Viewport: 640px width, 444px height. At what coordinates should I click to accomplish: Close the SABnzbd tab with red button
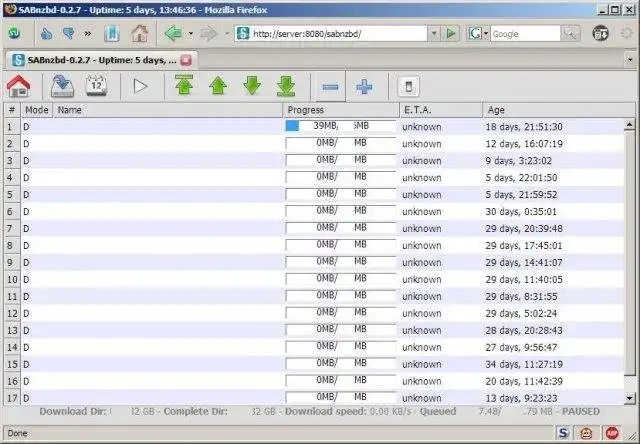[186, 60]
